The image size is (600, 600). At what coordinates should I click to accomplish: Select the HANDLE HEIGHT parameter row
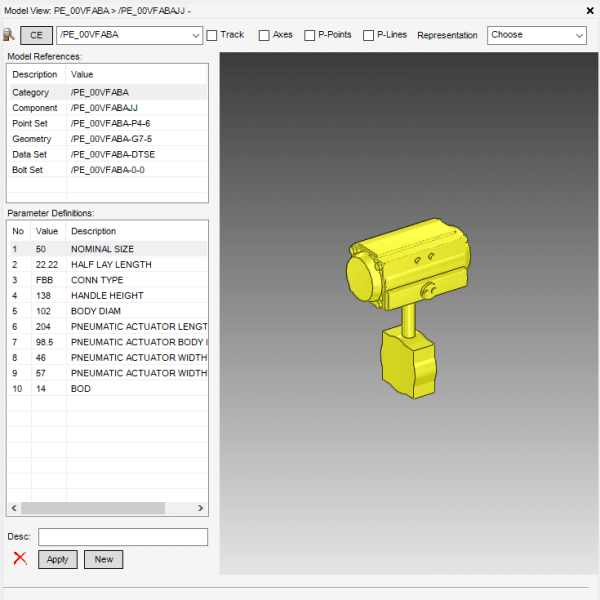107,295
